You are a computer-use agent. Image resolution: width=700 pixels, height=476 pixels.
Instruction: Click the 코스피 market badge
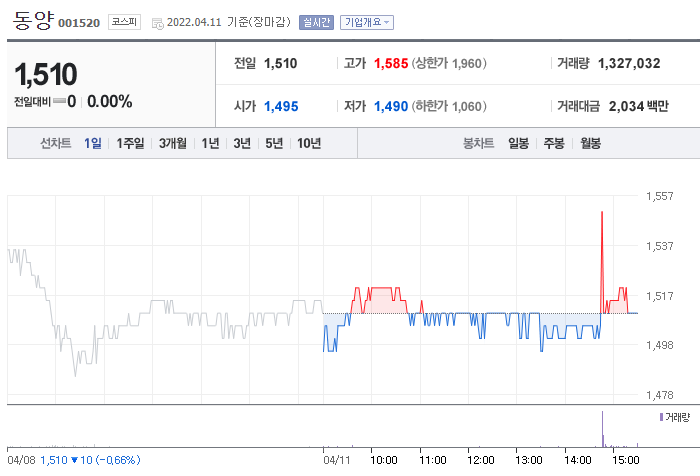pyautogui.click(x=124, y=22)
